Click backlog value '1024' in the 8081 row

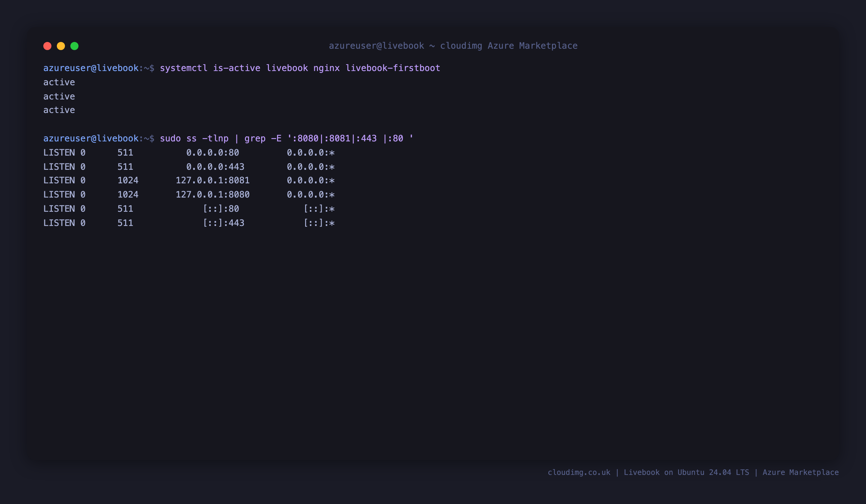(x=128, y=180)
